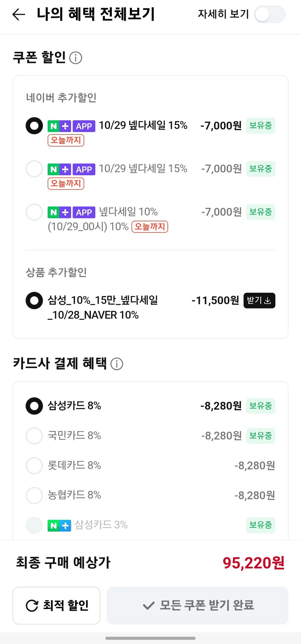301x644 pixels.
Task: Tap the disabled 삼성카드 3% option
Action: point(34,525)
